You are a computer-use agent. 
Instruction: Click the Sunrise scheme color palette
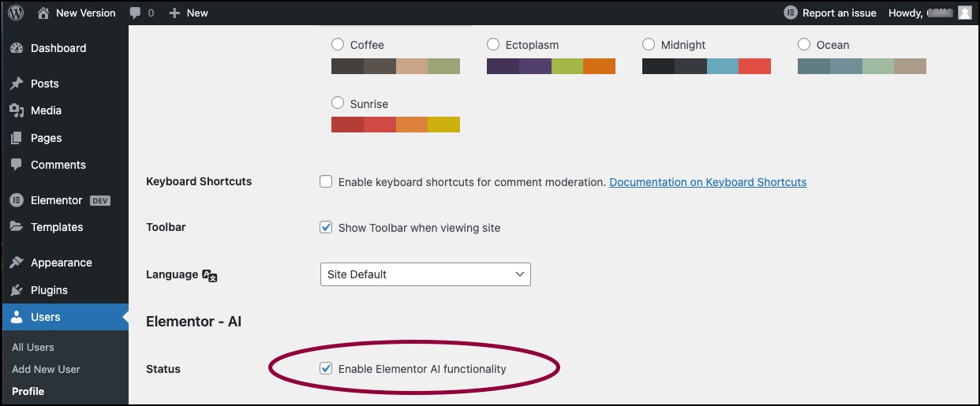point(395,125)
